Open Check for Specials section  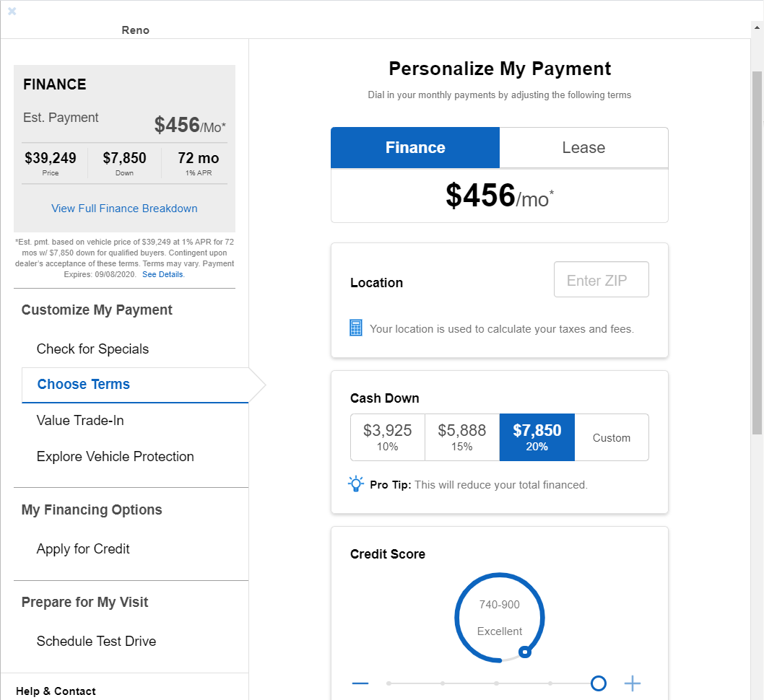[x=92, y=349]
